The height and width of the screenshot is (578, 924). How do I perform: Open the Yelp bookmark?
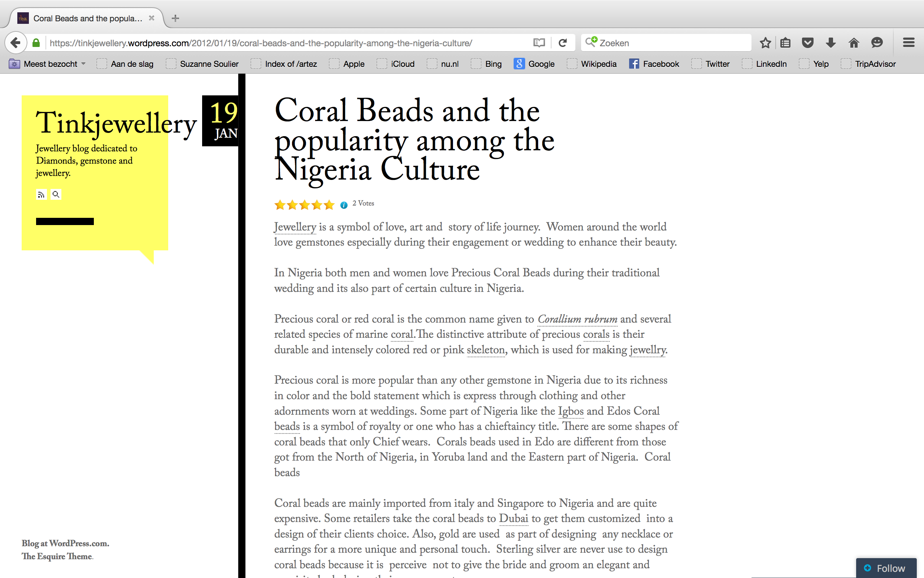point(814,64)
